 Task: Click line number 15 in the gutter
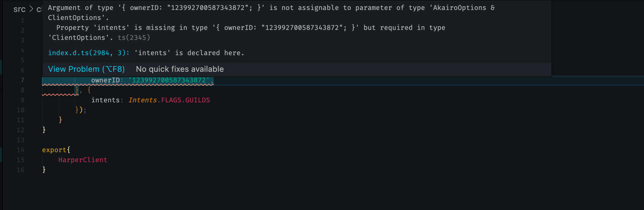tap(21, 160)
